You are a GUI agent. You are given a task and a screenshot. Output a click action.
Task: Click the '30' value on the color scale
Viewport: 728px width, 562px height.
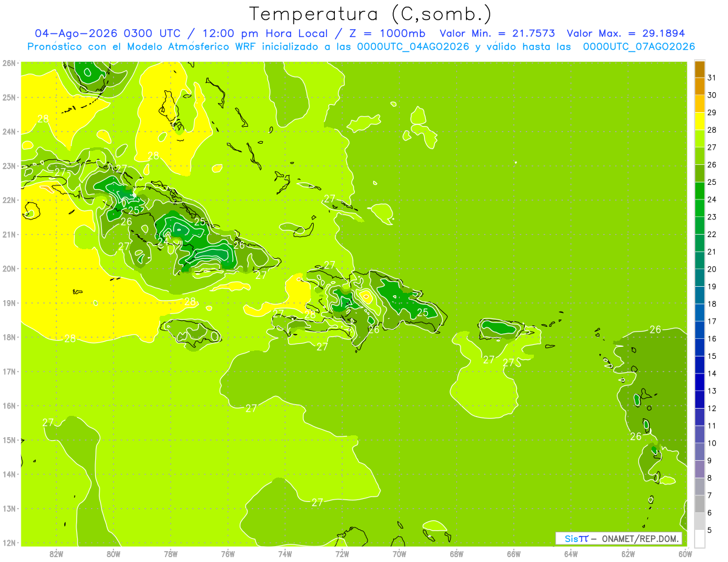point(712,95)
